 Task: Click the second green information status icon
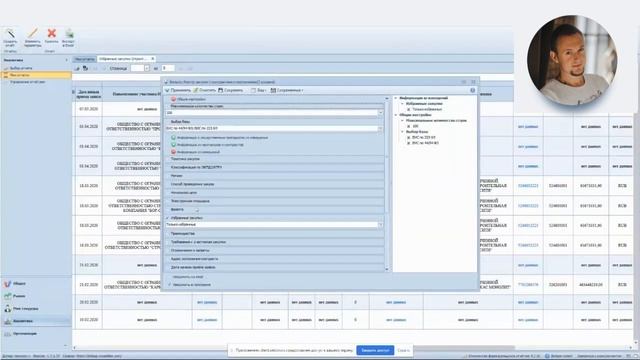tap(173, 144)
